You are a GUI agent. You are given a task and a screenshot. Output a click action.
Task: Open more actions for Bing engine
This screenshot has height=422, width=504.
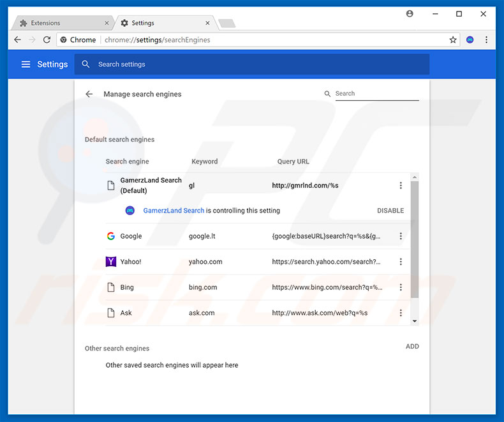401,287
